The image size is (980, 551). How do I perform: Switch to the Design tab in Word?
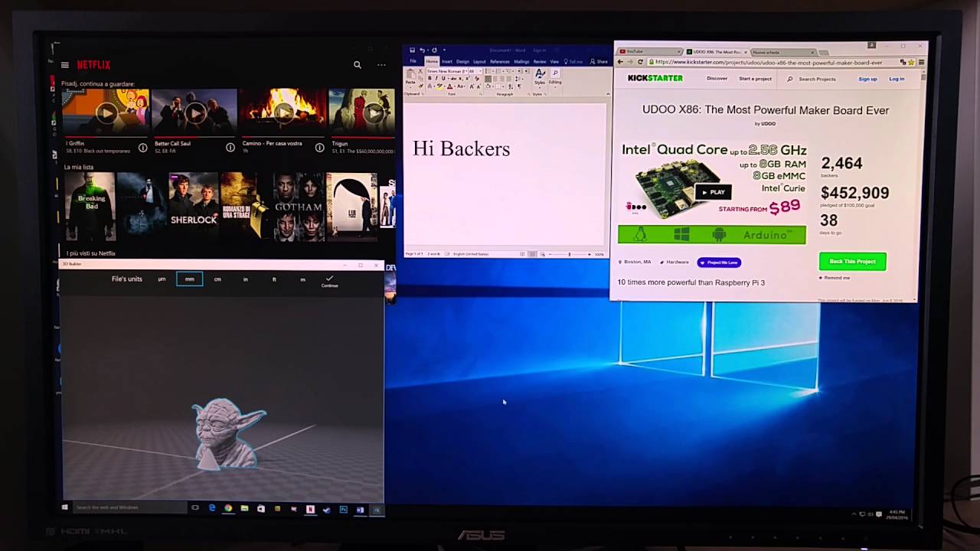click(463, 62)
